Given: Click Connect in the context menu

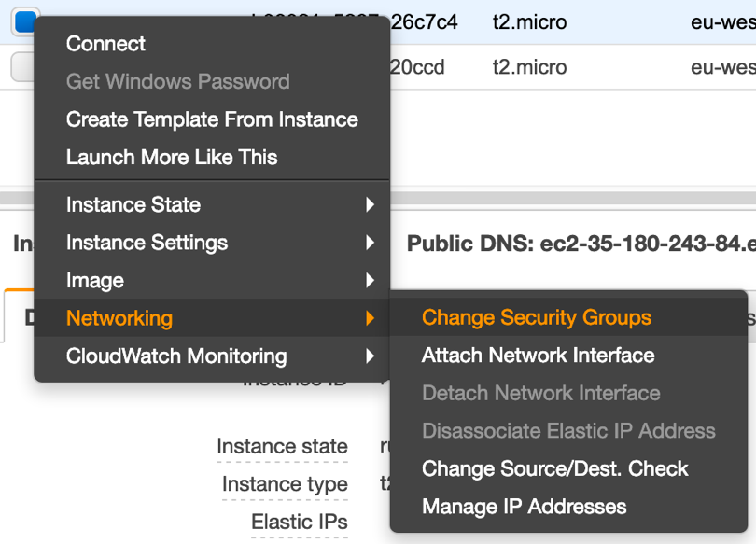Looking at the screenshot, I should [105, 44].
